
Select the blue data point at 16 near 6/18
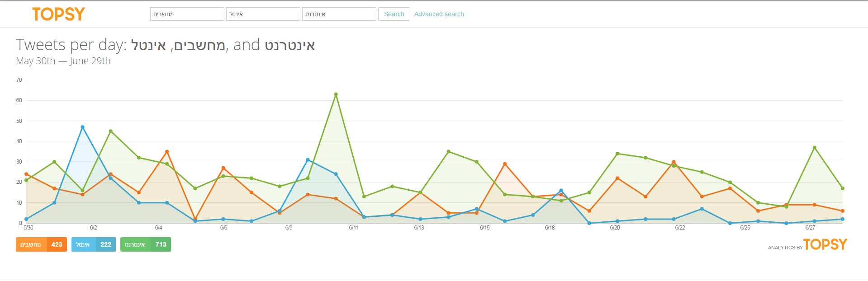pyautogui.click(x=561, y=191)
